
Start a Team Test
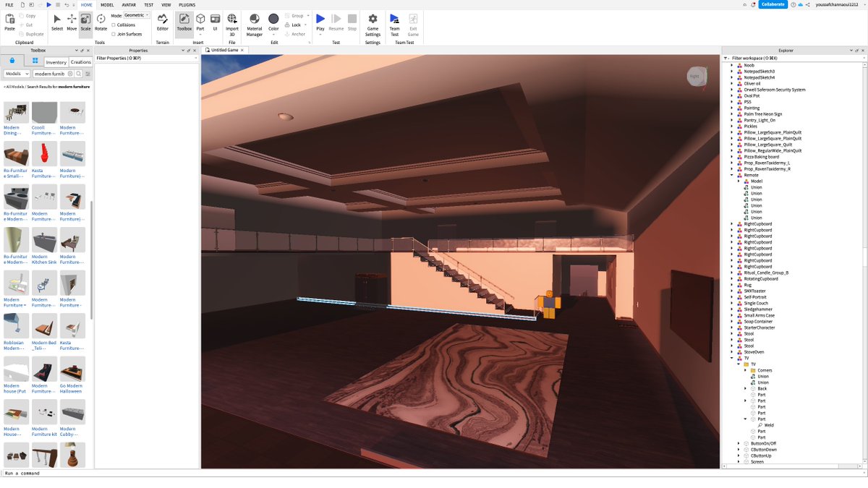[x=394, y=24]
